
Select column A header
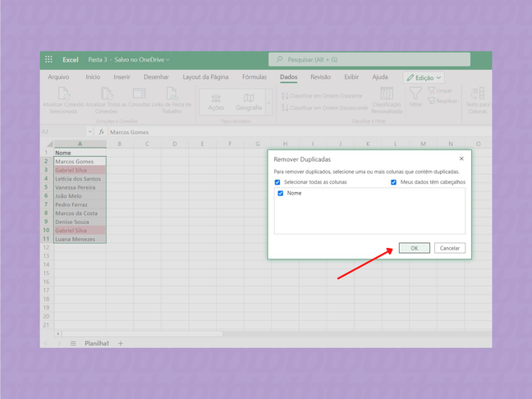pos(80,144)
